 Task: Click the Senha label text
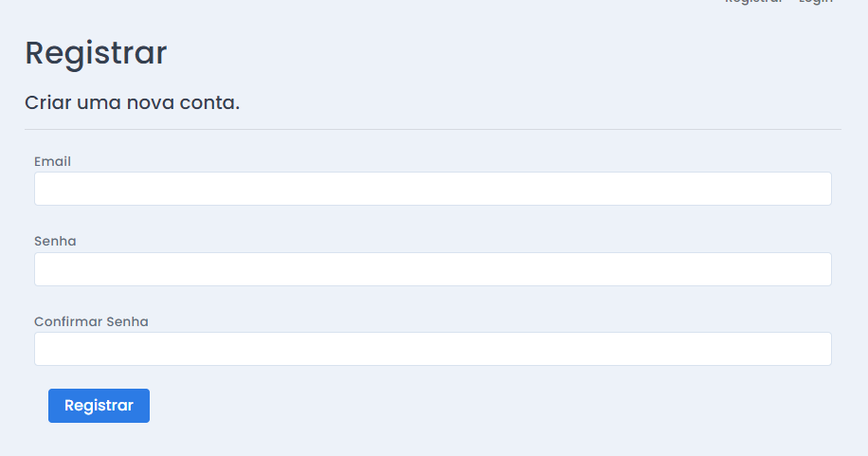tap(55, 242)
